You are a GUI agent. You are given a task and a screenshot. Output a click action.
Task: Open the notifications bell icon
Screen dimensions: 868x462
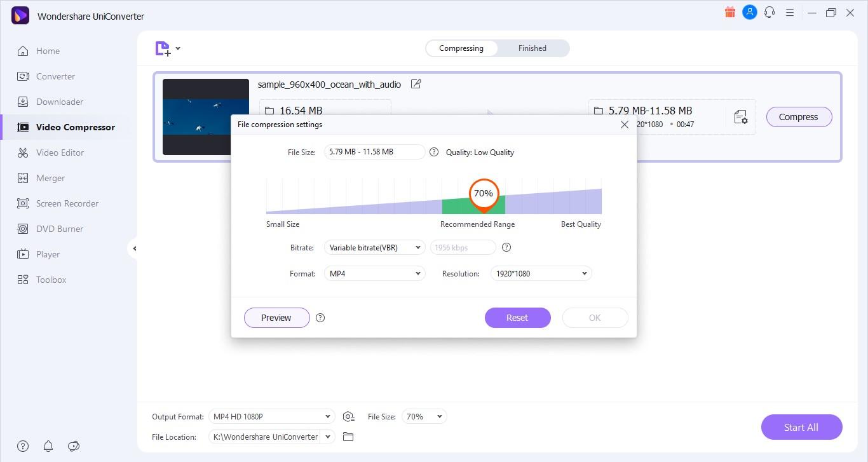pyautogui.click(x=48, y=446)
